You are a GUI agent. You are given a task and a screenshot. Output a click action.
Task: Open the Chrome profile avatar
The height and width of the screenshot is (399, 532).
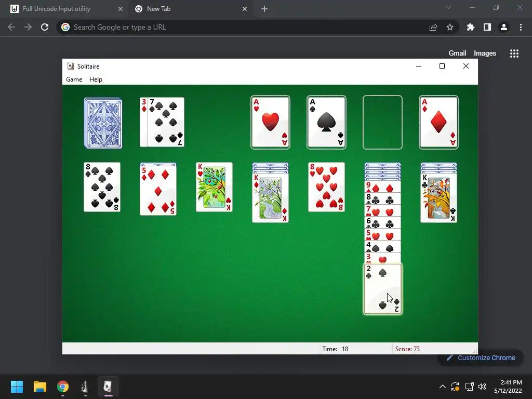504,27
